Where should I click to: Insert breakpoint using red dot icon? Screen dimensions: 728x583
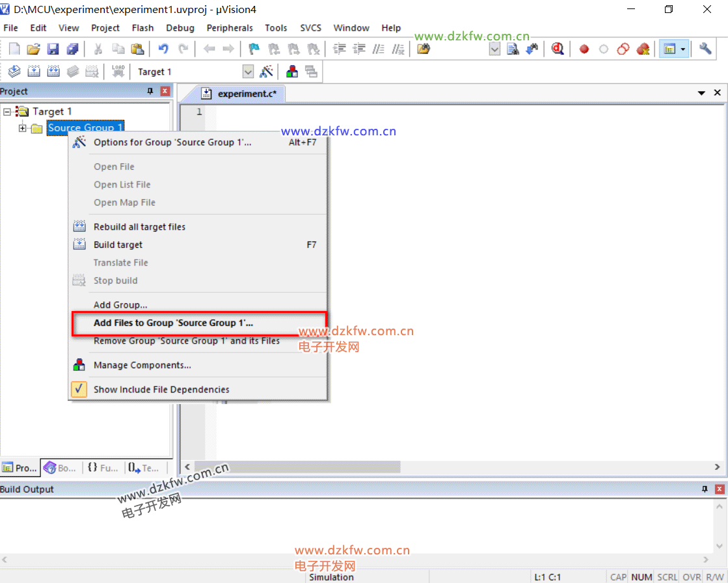point(584,49)
